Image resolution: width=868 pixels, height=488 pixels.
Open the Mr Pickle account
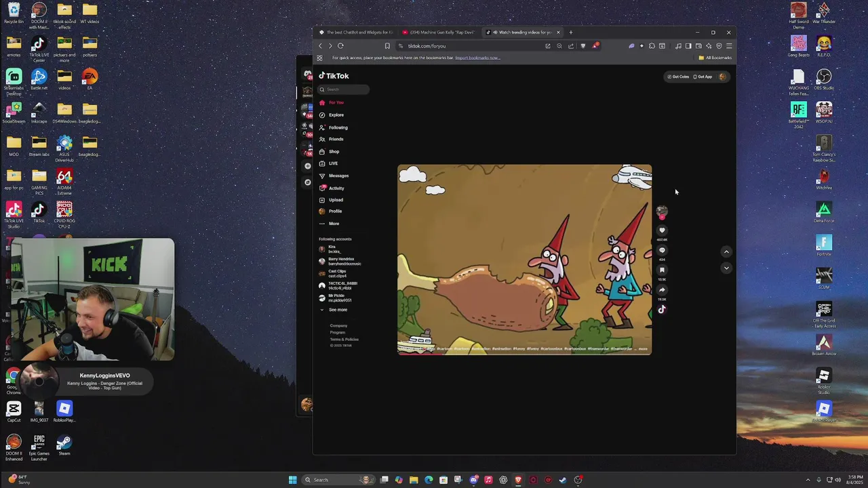coord(336,298)
